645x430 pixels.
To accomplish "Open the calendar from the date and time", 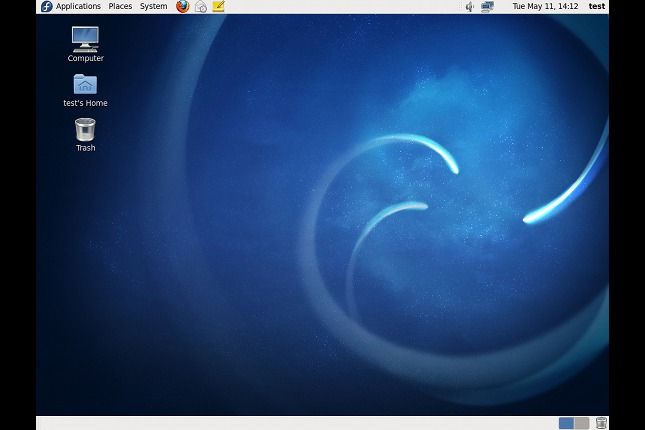I will [x=545, y=6].
